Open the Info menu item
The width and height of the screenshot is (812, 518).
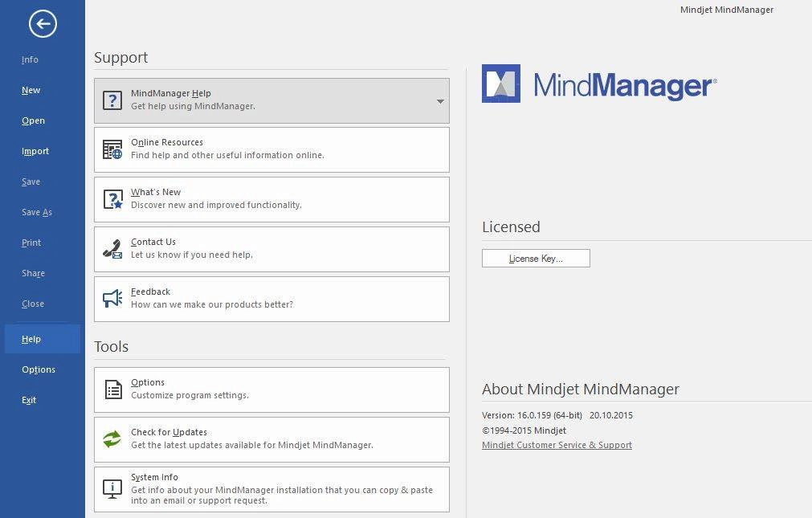(30, 59)
